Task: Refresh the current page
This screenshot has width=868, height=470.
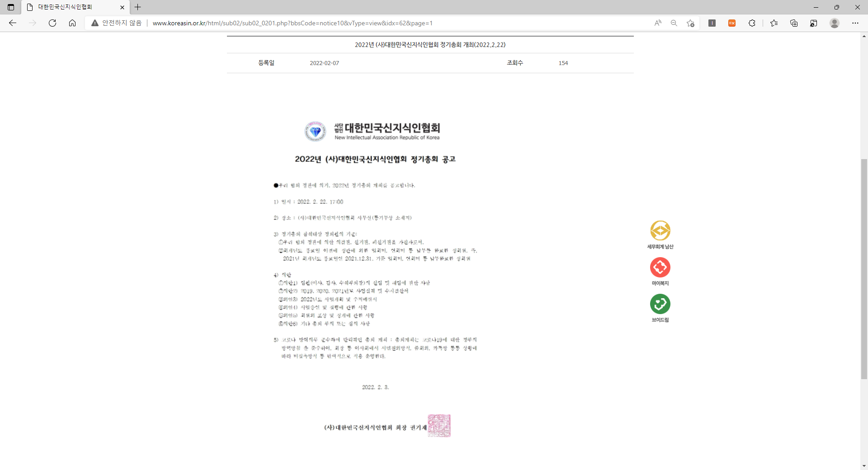Action: tap(52, 23)
